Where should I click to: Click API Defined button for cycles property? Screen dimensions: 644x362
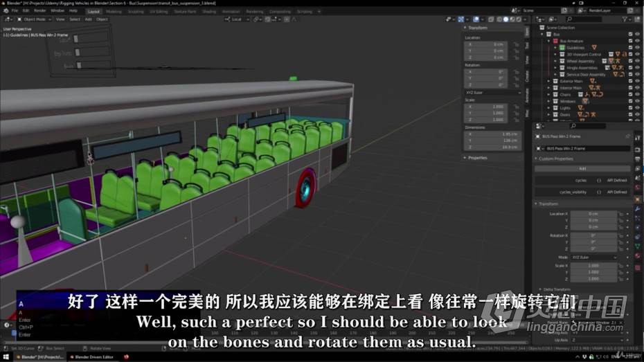(617, 181)
